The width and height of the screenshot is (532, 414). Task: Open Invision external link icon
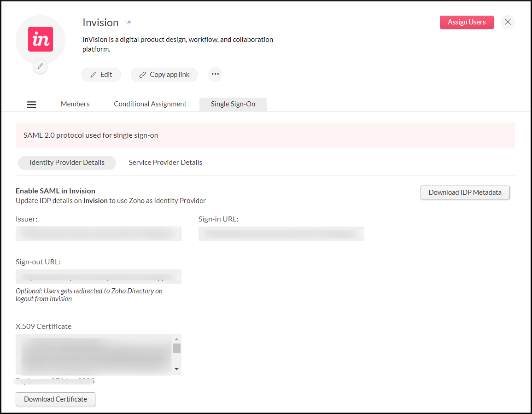[x=128, y=23]
